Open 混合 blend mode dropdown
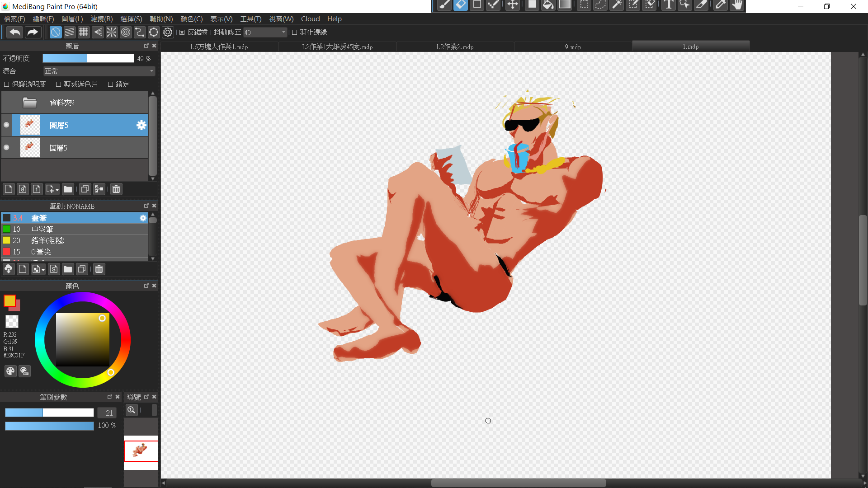The height and width of the screenshot is (488, 868). point(99,71)
